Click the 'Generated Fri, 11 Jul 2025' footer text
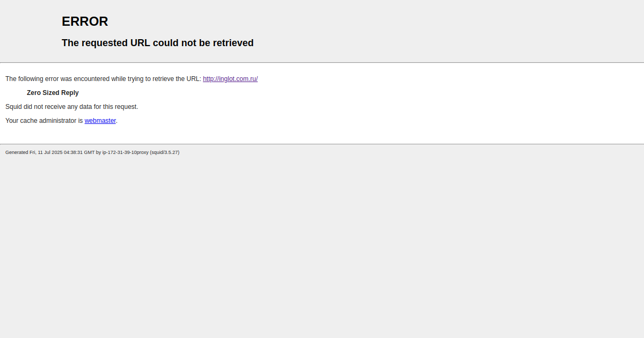The image size is (644, 338). [x=92, y=152]
